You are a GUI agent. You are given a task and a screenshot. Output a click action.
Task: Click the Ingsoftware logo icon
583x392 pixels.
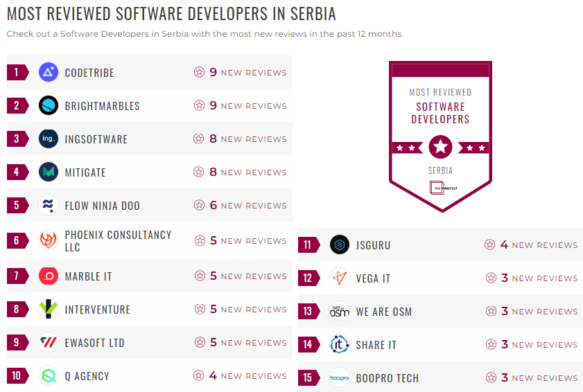49,139
